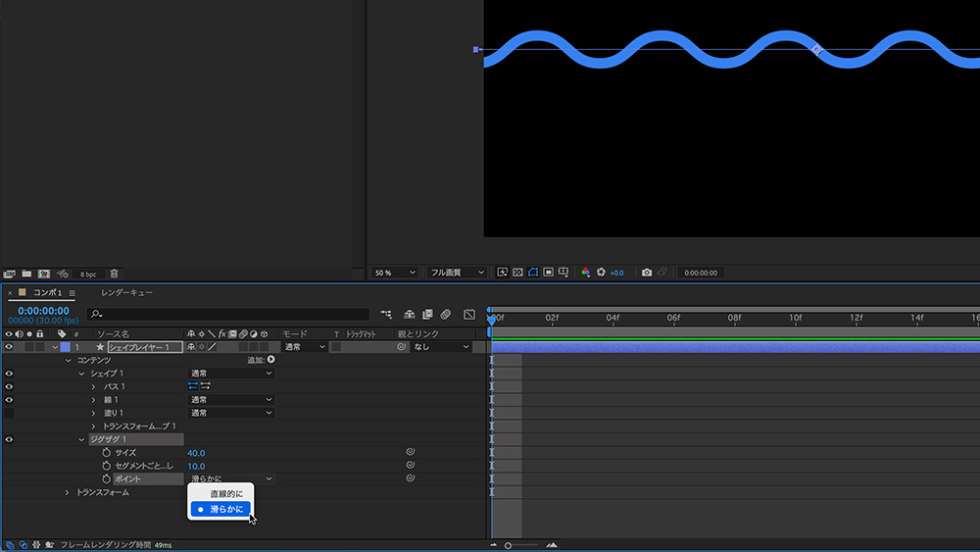Image resolution: width=980 pixels, height=552 pixels.
Task: Click the 8 bpc color depth button
Action: point(88,274)
